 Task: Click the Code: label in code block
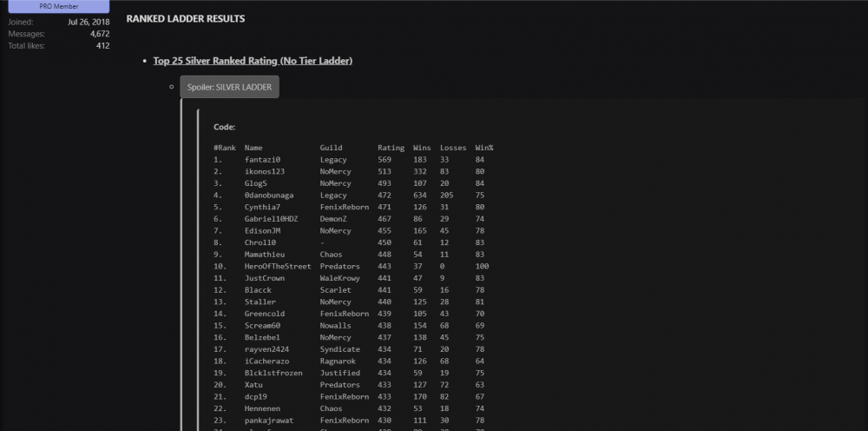click(x=224, y=127)
